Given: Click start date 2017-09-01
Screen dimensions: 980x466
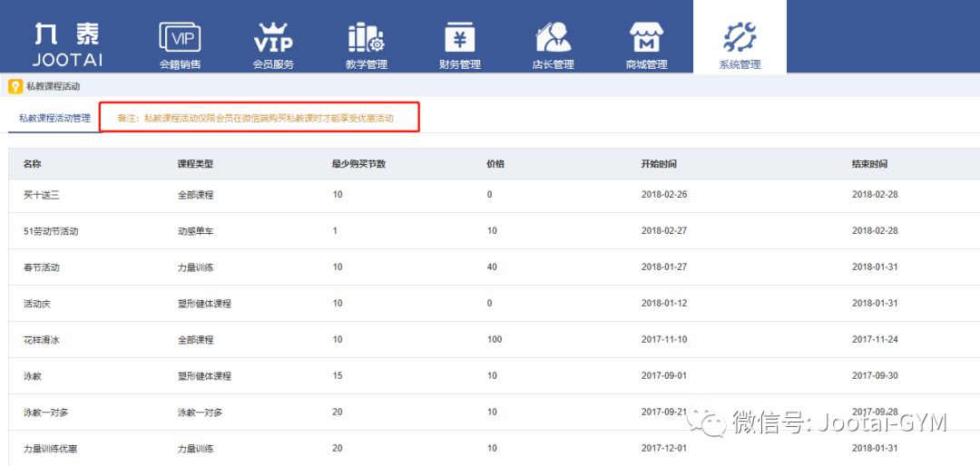Looking at the screenshot, I should tap(663, 376).
